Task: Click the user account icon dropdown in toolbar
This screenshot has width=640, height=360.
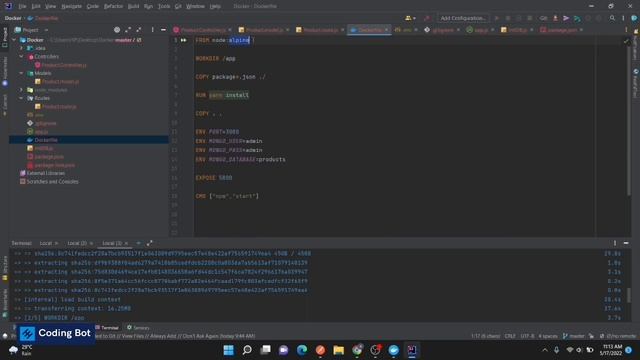Action: (410, 18)
